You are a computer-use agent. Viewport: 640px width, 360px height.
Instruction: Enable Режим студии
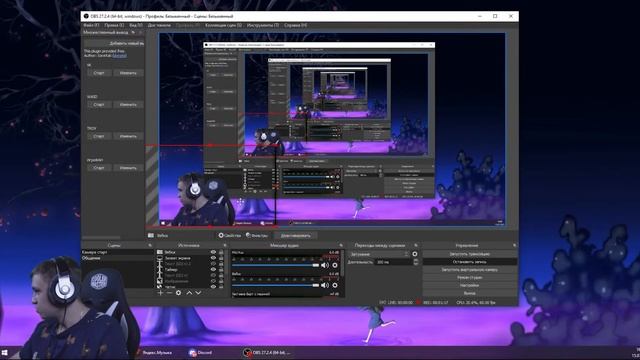[x=470, y=277]
